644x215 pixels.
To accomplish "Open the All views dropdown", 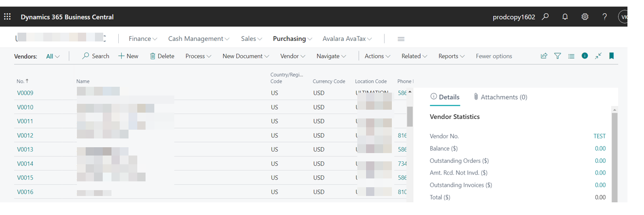I will click(x=53, y=56).
